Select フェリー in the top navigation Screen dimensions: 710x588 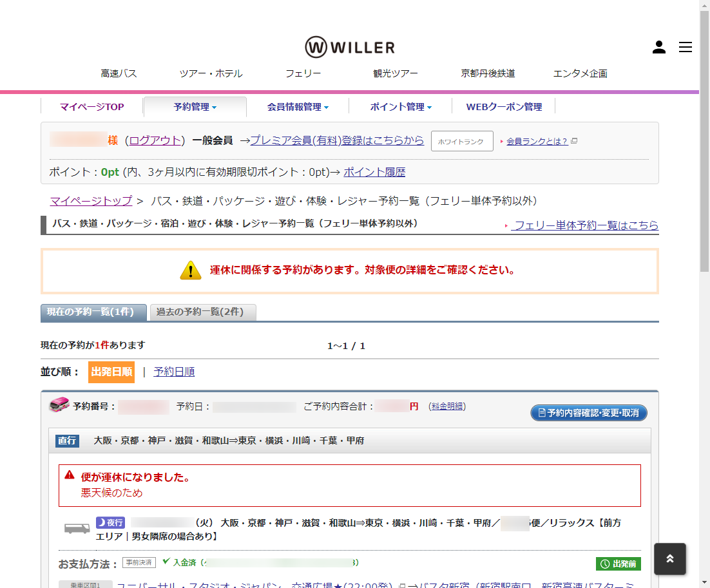point(303,73)
